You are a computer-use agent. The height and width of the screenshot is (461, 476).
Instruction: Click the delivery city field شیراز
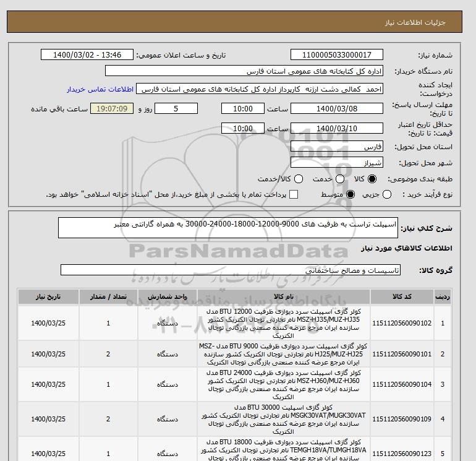(x=337, y=162)
